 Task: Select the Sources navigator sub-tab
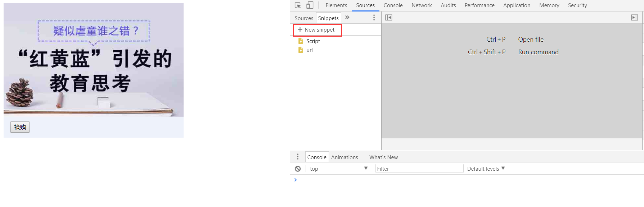click(x=304, y=18)
